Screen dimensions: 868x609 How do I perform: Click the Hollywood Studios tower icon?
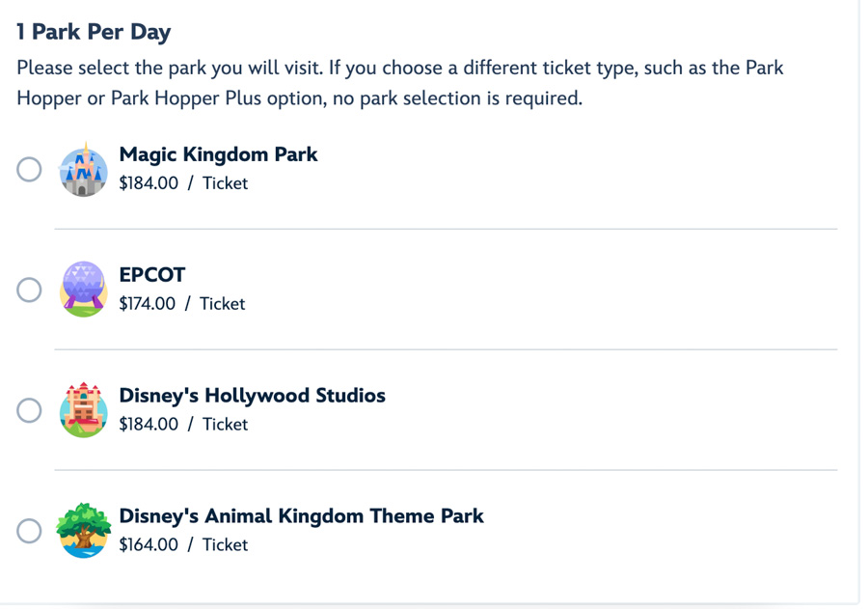[x=83, y=410]
